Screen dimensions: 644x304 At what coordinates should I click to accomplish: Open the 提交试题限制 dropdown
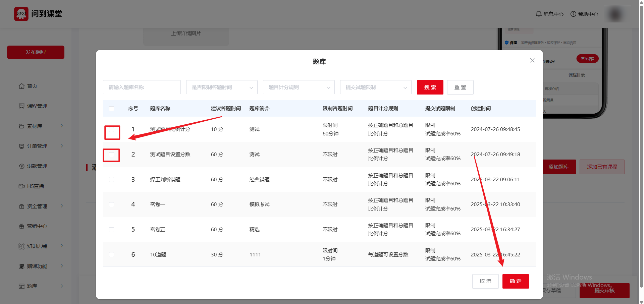376,87
